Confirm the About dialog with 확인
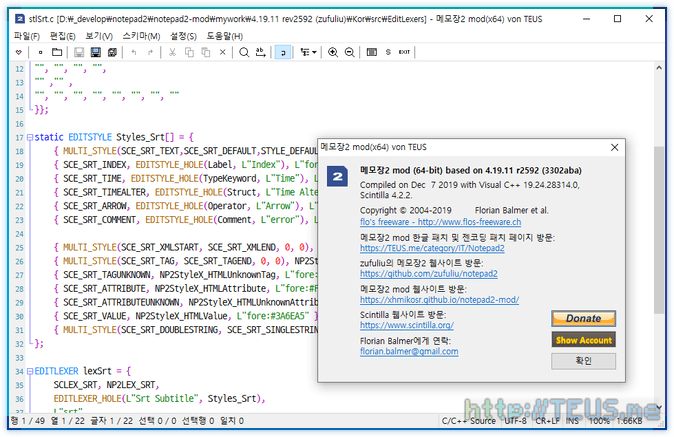The width and height of the screenshot is (674, 437). click(583, 361)
